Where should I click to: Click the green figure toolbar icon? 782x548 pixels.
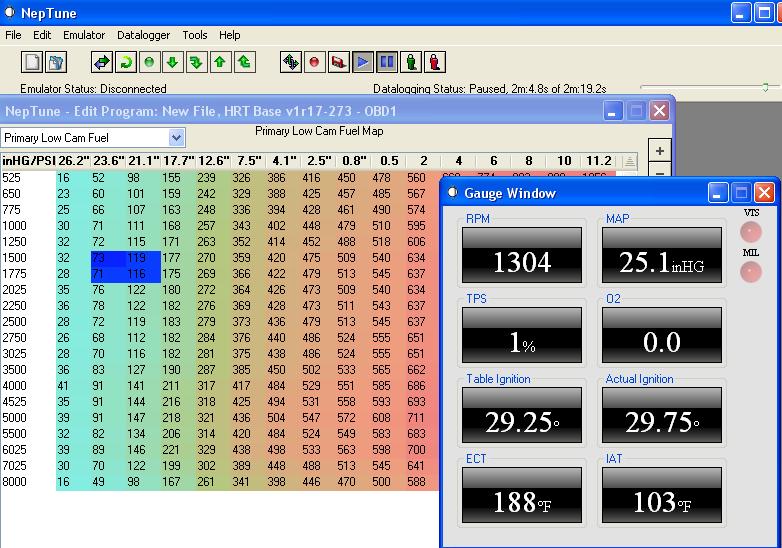(410, 62)
